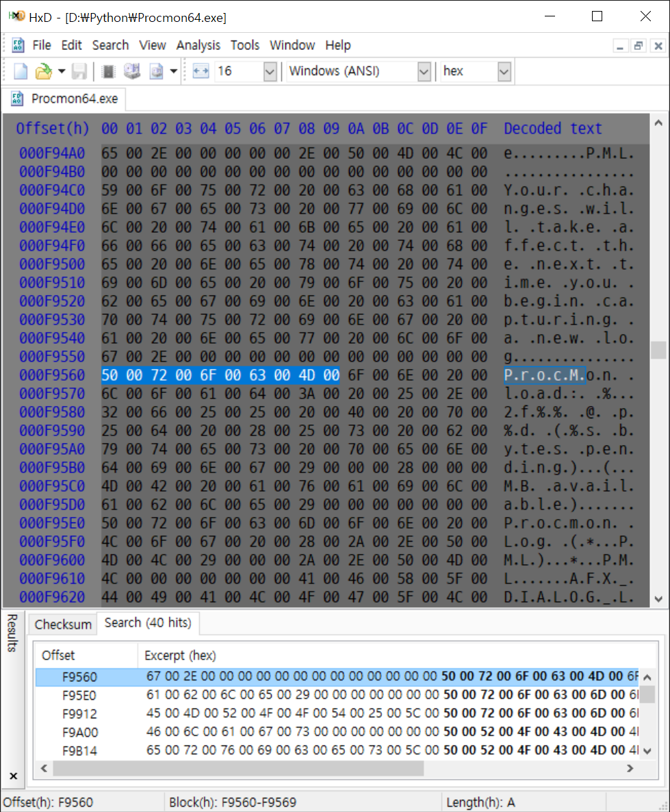The height and width of the screenshot is (812, 670).
Task: Open the Edit menu
Action: pos(71,45)
